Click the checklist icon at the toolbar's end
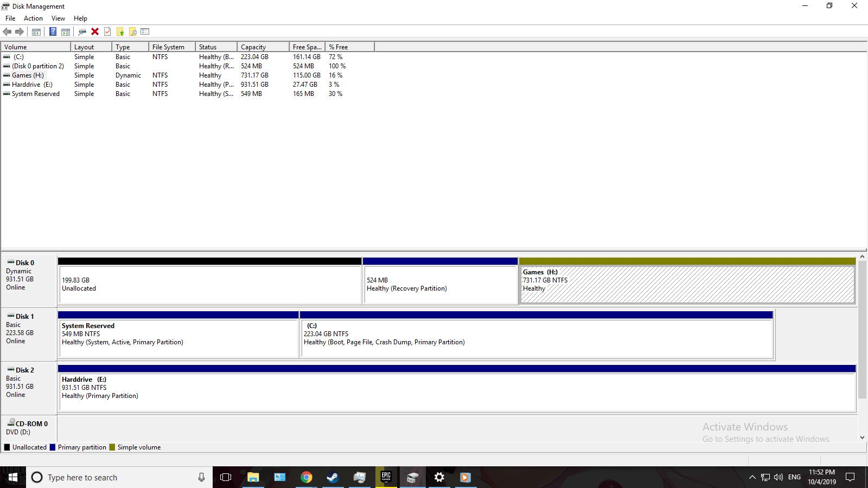 (x=145, y=32)
